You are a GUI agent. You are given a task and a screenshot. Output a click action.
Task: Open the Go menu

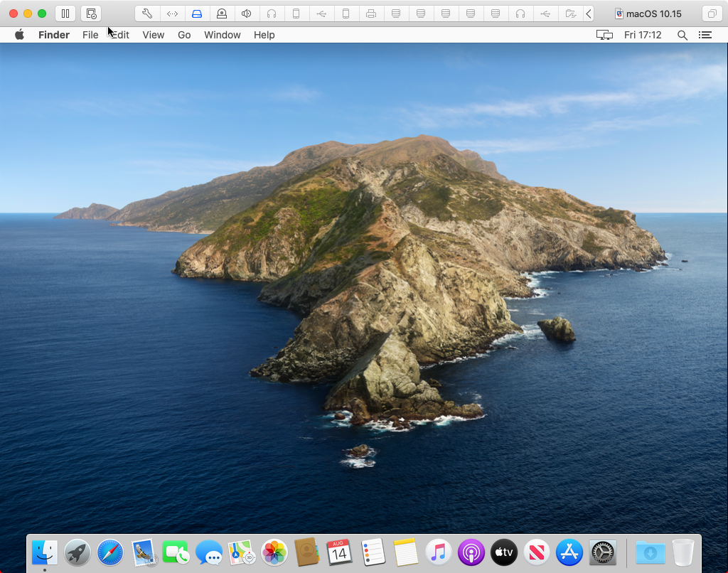(183, 34)
